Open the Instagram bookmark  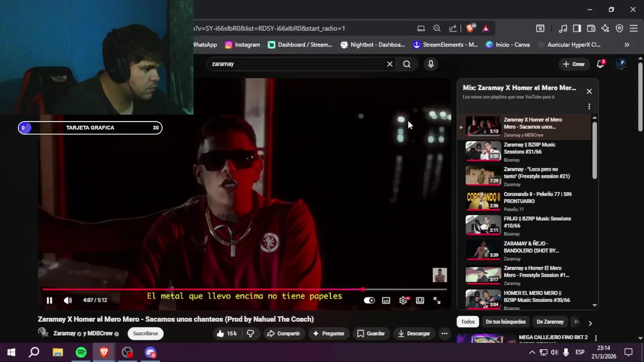(242, 45)
